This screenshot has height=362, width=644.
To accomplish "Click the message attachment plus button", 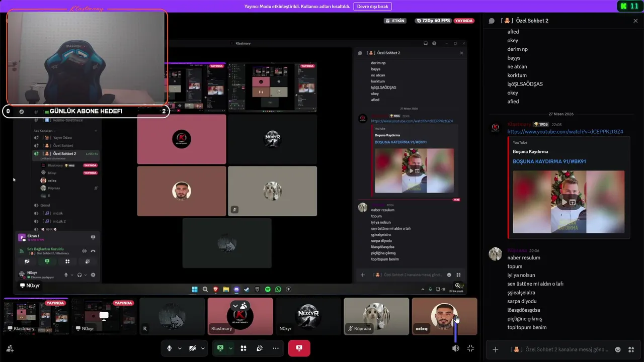I will point(496,349).
